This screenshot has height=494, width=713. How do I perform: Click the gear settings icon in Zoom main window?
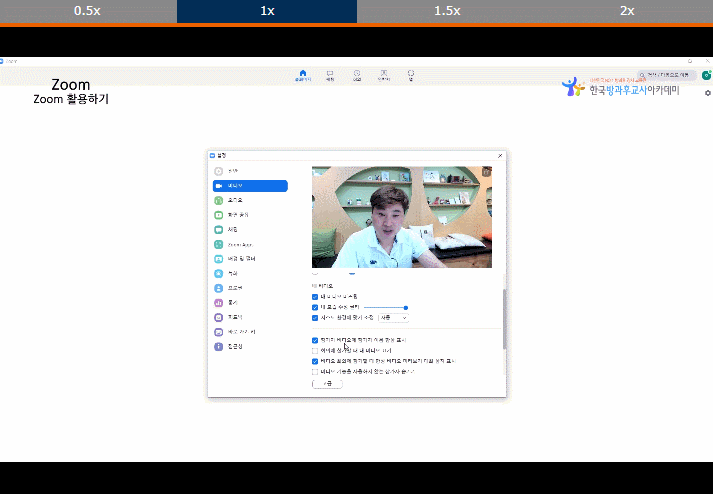[x=708, y=93]
